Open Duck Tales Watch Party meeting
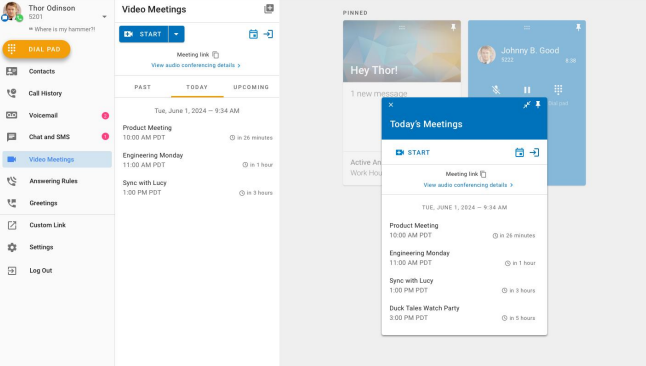This screenshot has width=646, height=366. [x=464, y=313]
